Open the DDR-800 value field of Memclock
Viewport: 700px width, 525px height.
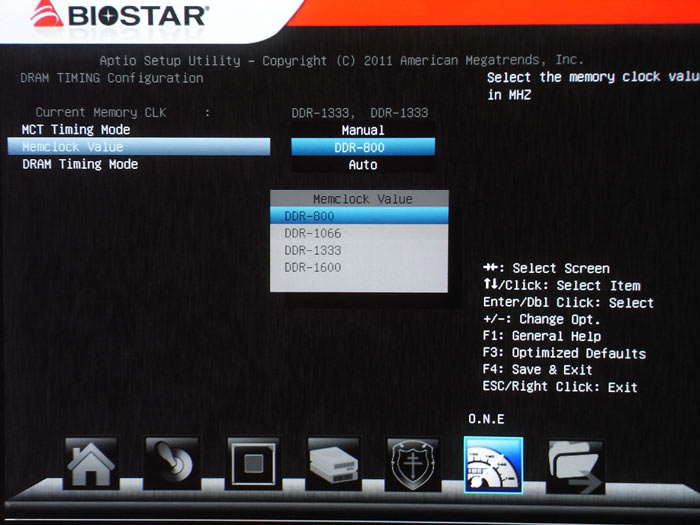[x=363, y=147]
